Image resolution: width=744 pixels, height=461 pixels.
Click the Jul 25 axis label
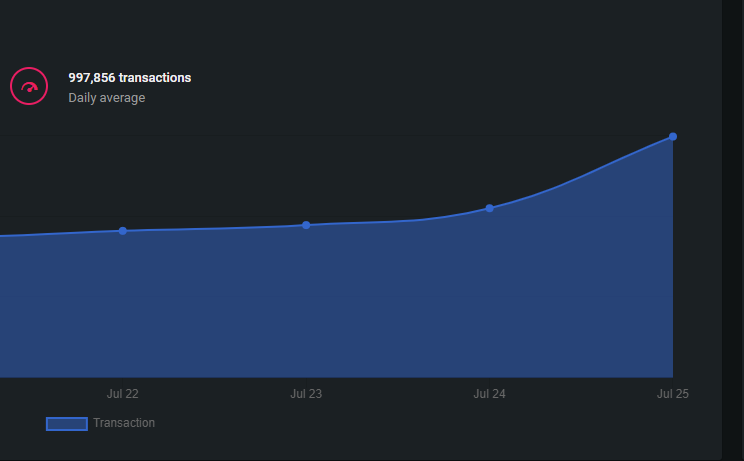tap(673, 394)
